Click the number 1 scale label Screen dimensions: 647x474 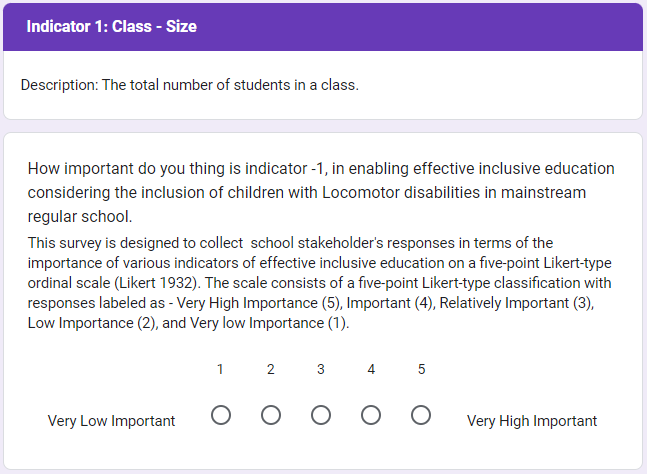point(221,370)
